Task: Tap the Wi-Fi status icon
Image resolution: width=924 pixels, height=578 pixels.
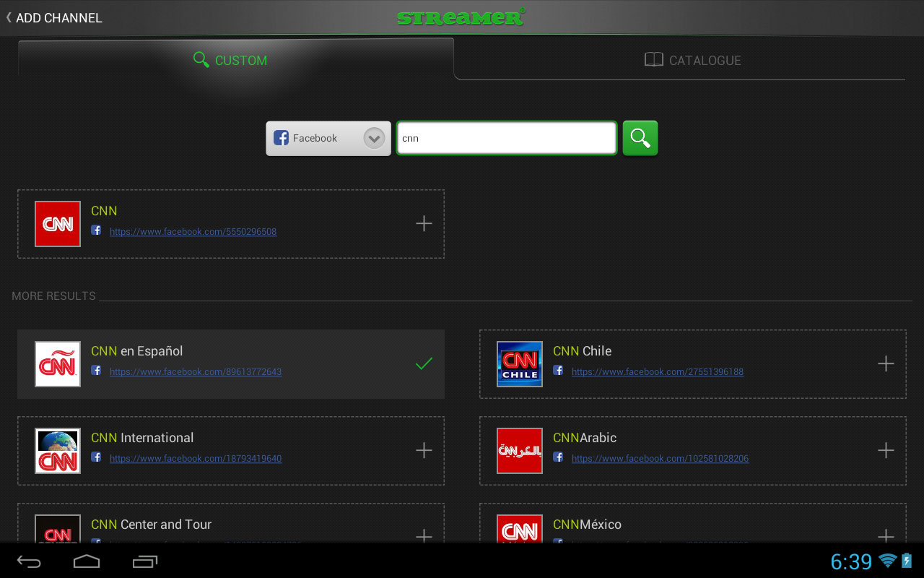Action: (888, 561)
